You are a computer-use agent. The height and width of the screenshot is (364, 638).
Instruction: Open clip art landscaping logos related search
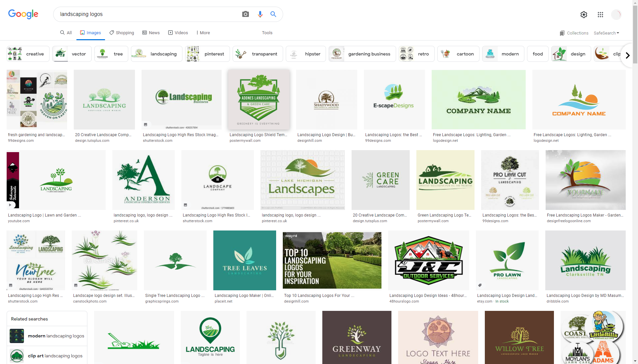[47, 356]
